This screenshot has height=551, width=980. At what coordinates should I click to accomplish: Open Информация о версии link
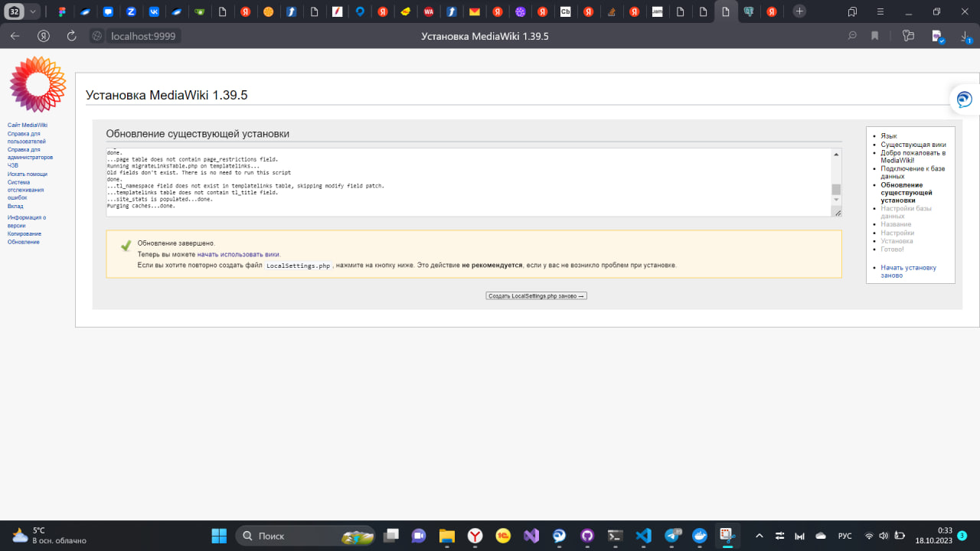(27, 222)
